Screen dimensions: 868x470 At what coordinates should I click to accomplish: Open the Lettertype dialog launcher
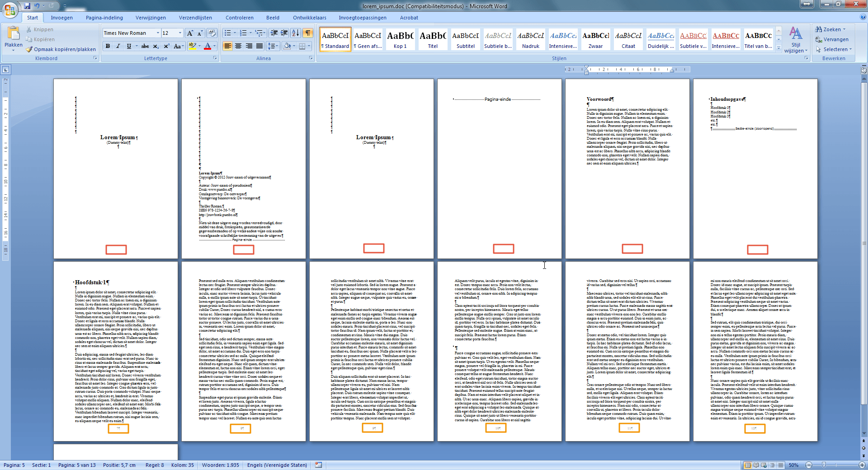215,58
